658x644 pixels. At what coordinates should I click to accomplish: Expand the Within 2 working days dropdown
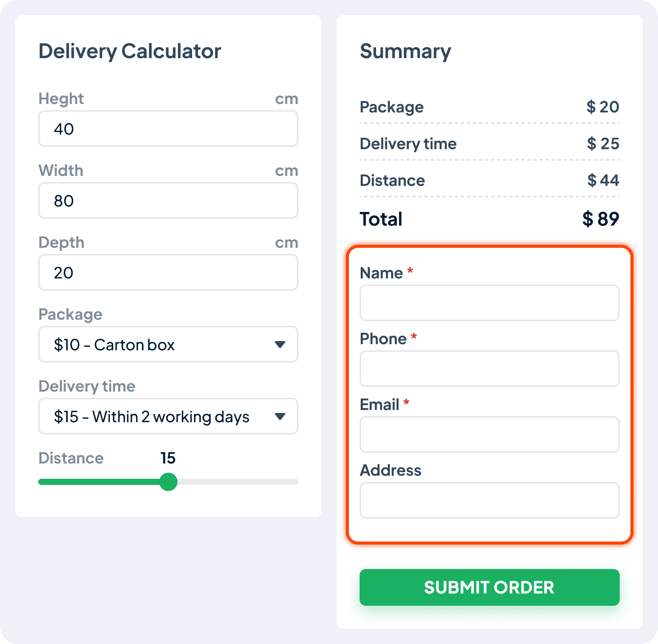click(168, 416)
